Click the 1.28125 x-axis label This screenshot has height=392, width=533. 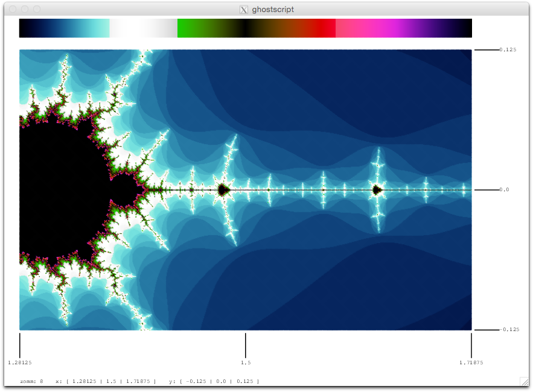click(x=20, y=362)
